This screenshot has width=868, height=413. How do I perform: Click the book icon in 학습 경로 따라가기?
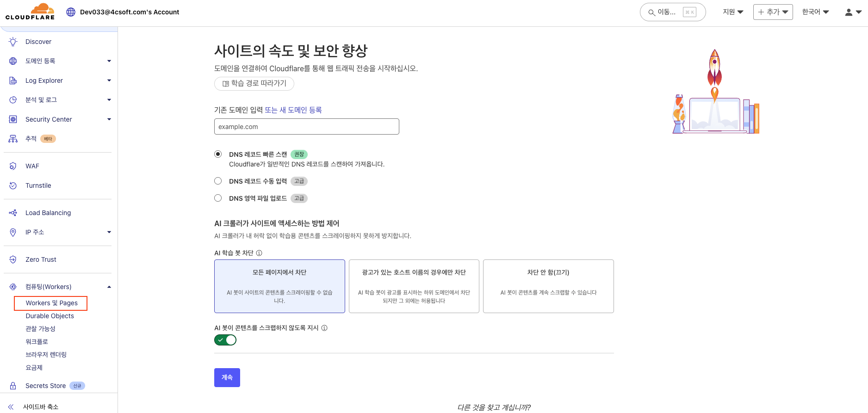click(226, 84)
